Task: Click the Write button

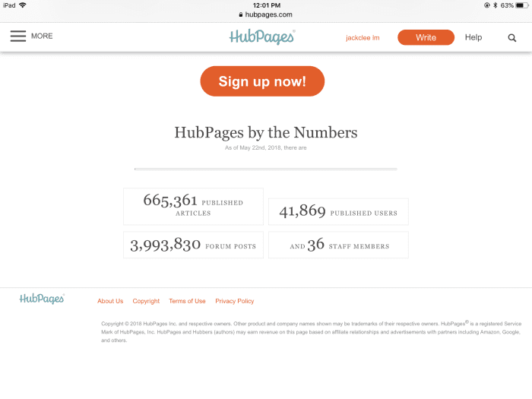Action: point(426,37)
